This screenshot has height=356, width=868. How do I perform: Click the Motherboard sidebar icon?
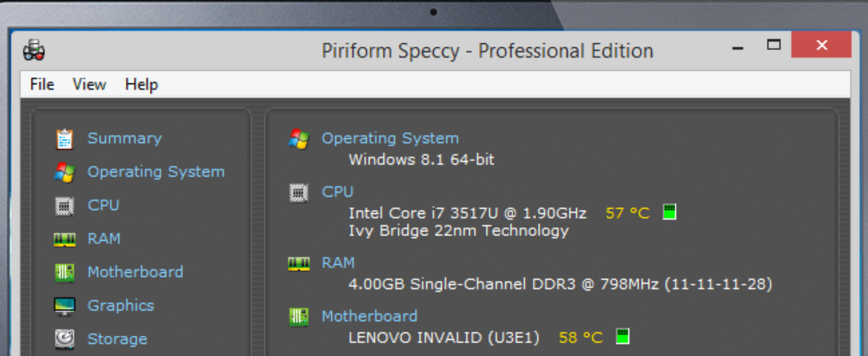point(64,272)
